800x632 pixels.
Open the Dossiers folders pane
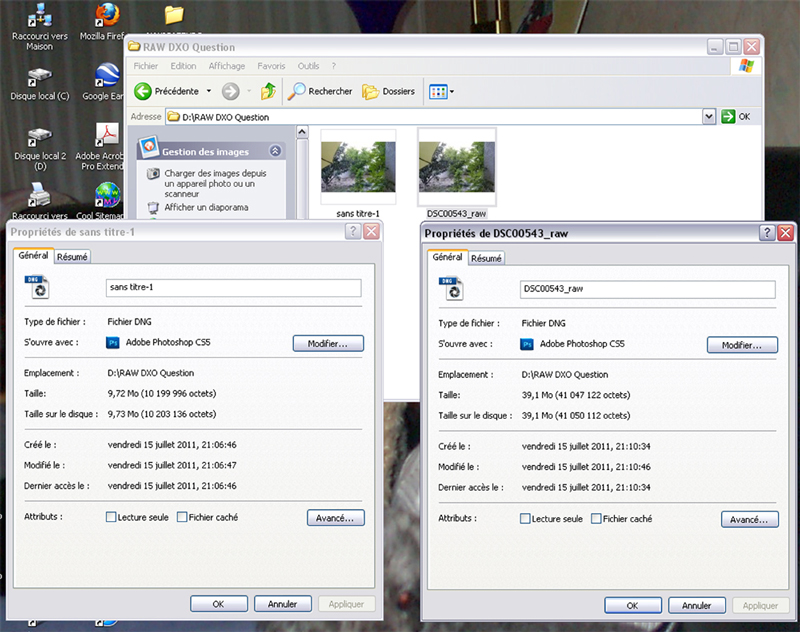point(371,91)
